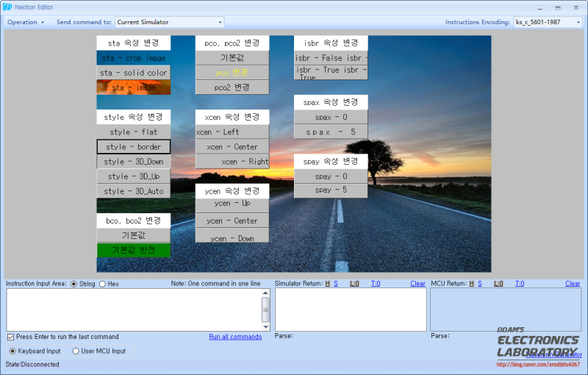Tap the 'isbr - True' button
Screen dimensions: 588x375
331,72
